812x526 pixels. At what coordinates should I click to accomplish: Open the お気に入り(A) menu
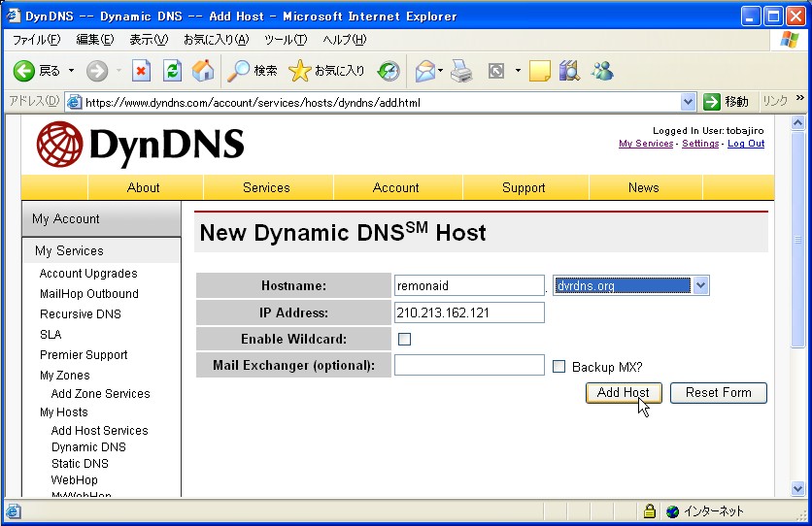[x=216, y=40]
